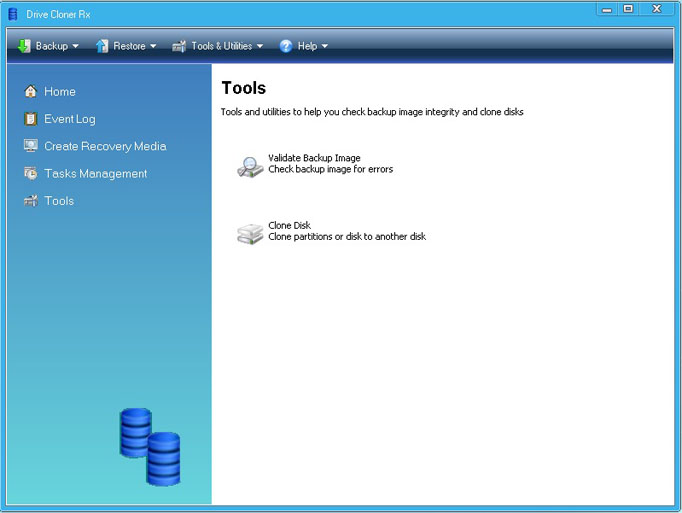This screenshot has height=513, width=682.
Task: Click the Home house icon in sidebar
Action: [x=30, y=91]
